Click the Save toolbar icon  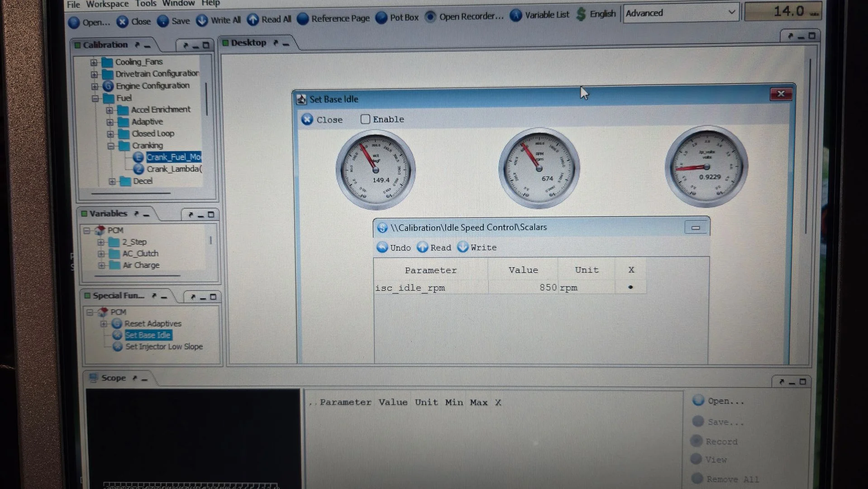coord(163,21)
